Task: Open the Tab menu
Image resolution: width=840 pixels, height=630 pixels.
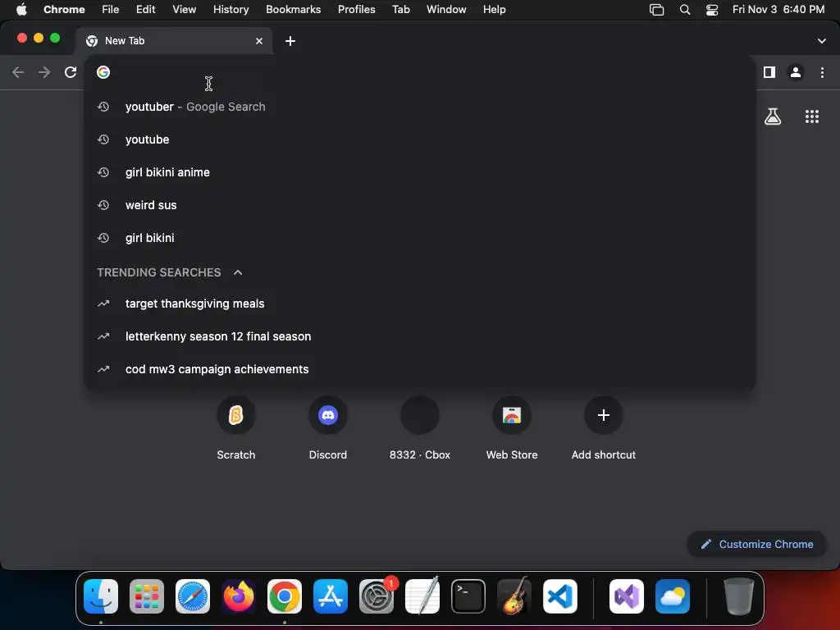Action: [x=400, y=10]
